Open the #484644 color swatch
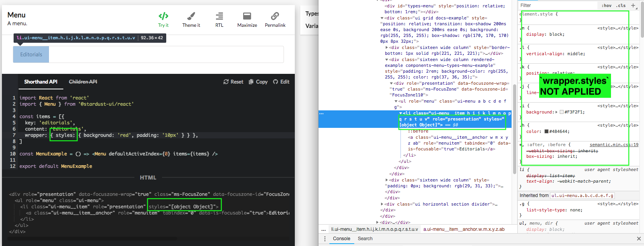 click(x=547, y=132)
